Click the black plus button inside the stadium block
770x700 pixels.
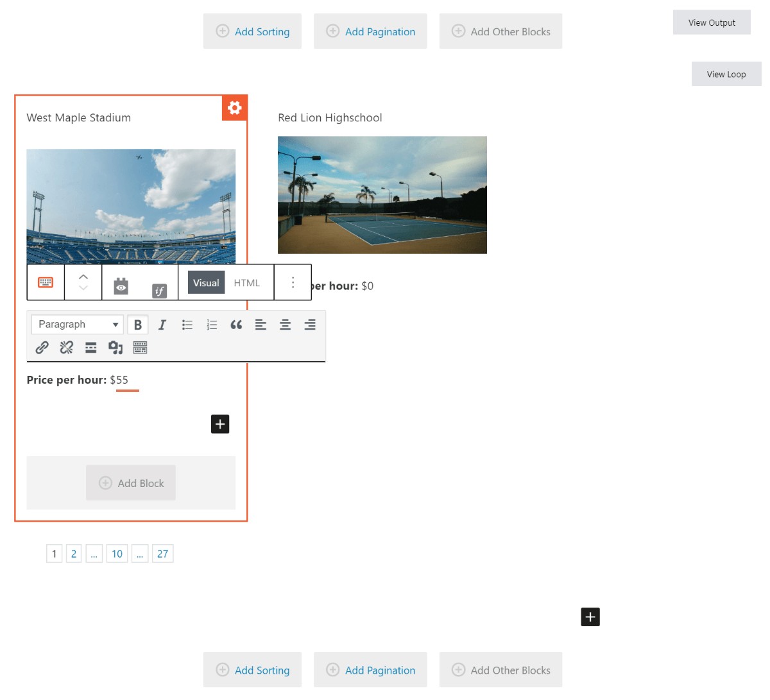[220, 424]
